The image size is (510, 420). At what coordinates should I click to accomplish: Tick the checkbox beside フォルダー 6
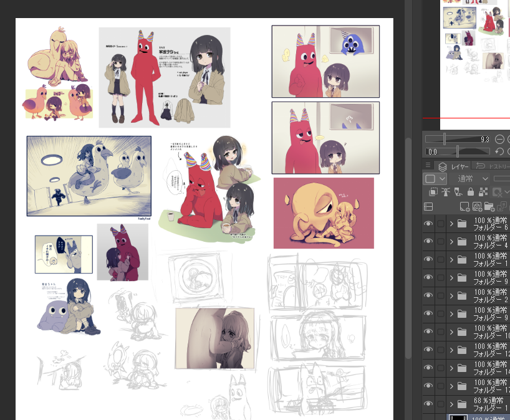[441, 224]
